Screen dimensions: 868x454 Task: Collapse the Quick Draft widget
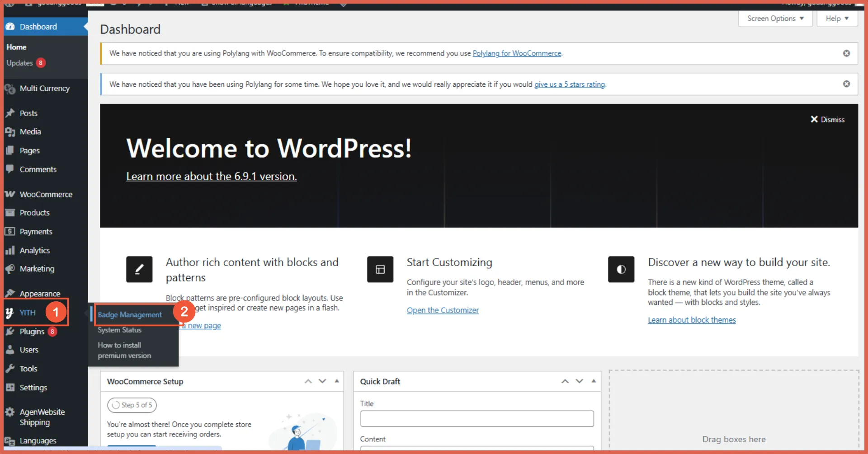594,381
